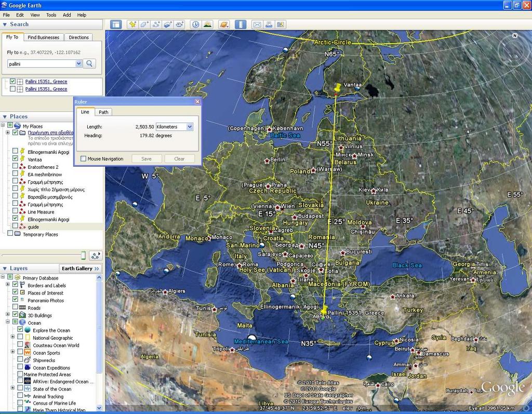Open the planet switcher (Saturn) icon
532x414 pixels.
(x=224, y=24)
